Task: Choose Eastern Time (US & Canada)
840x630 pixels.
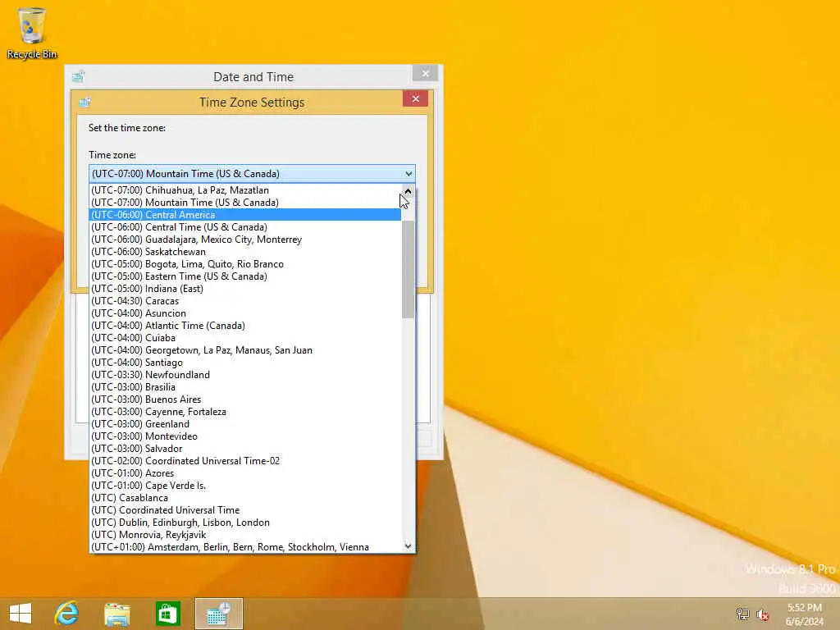Action: [x=245, y=276]
